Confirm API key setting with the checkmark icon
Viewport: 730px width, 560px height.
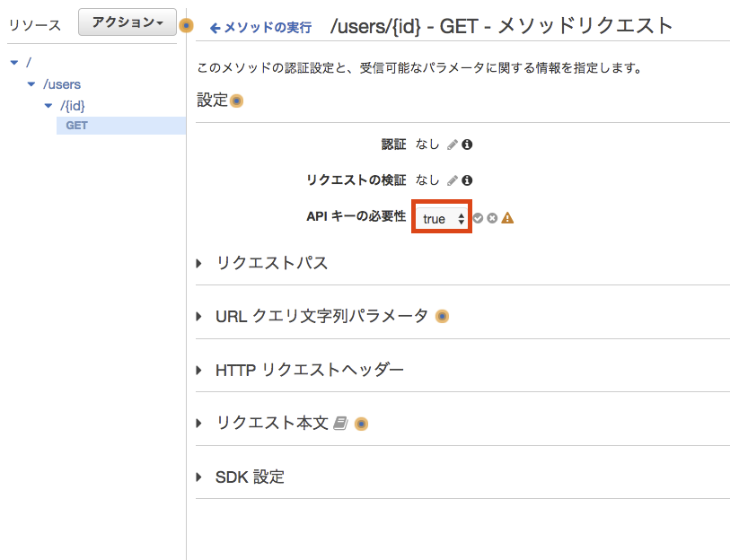tap(479, 218)
